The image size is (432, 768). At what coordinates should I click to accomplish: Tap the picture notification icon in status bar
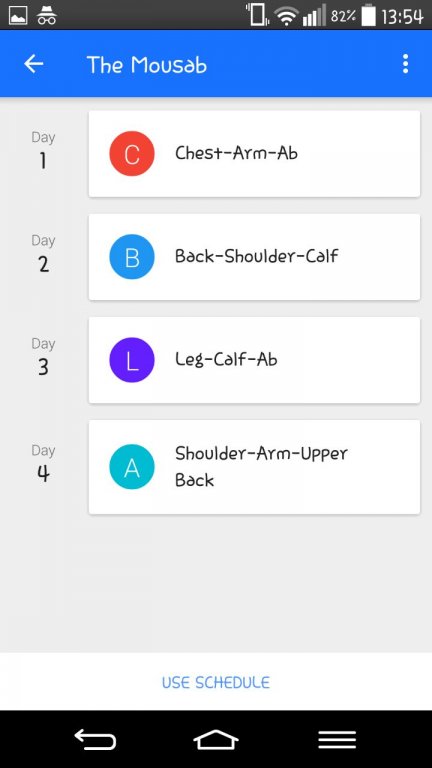click(18, 16)
